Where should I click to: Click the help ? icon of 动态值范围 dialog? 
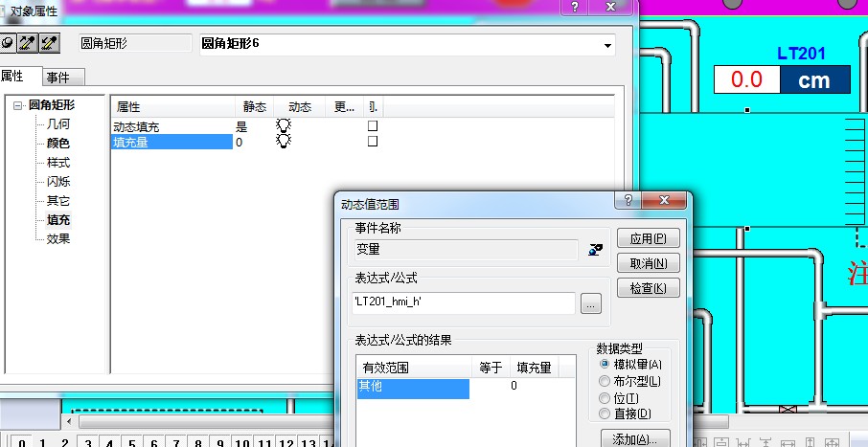pyautogui.click(x=628, y=200)
